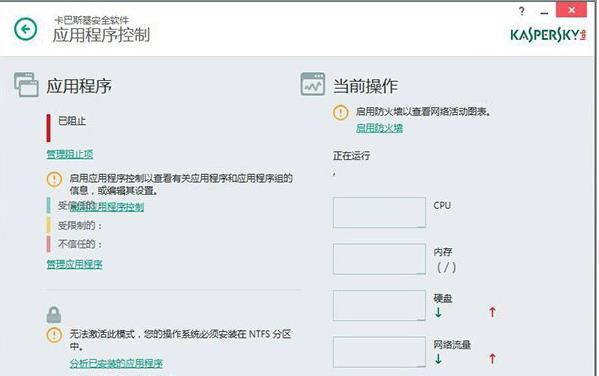Click the 内存 label
Viewport: 599px width, 376px height.
click(x=443, y=252)
